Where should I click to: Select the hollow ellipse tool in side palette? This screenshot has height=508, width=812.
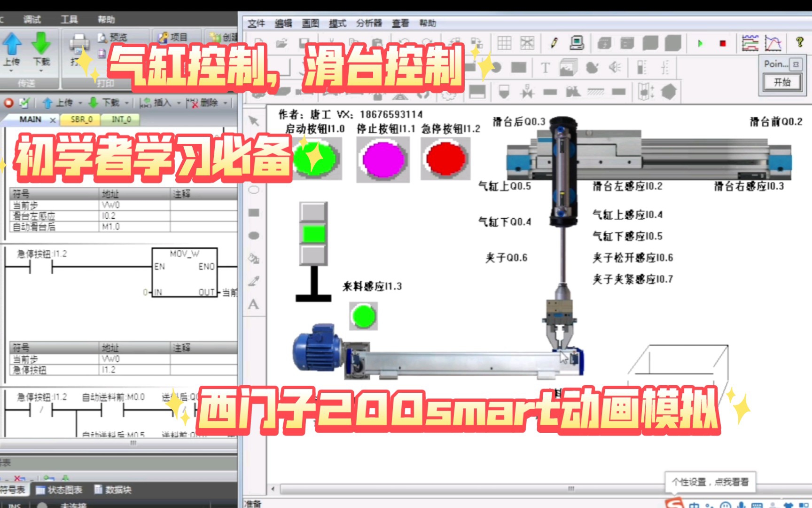(x=254, y=190)
